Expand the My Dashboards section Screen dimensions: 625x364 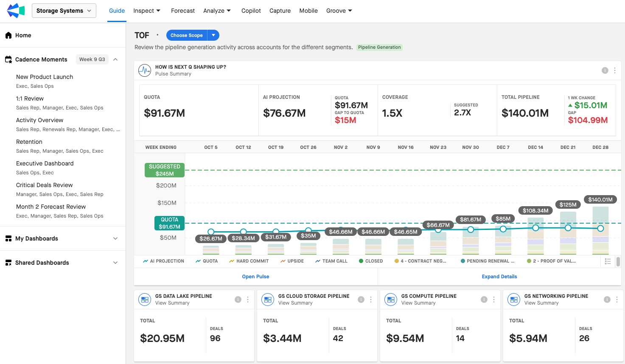tap(115, 238)
